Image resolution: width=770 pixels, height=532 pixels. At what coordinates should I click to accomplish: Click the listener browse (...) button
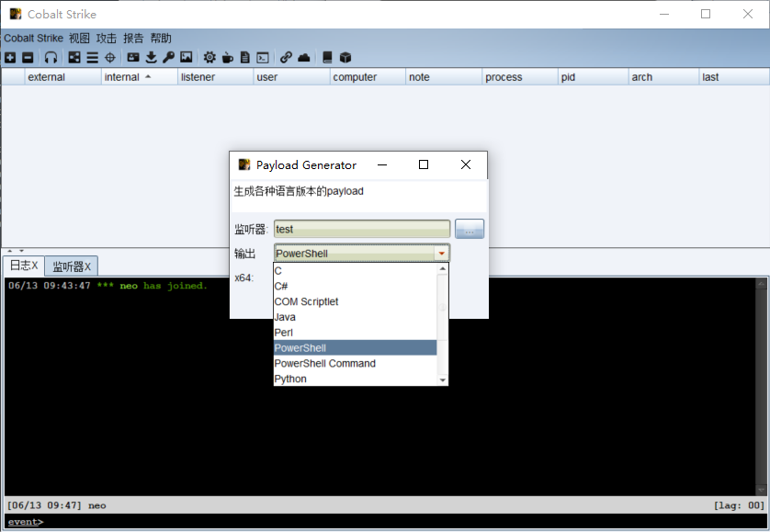(x=470, y=229)
